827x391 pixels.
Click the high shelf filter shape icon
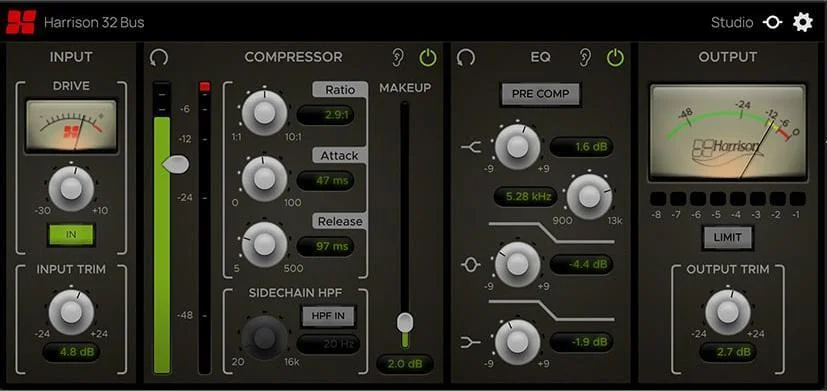pyautogui.click(x=470, y=148)
